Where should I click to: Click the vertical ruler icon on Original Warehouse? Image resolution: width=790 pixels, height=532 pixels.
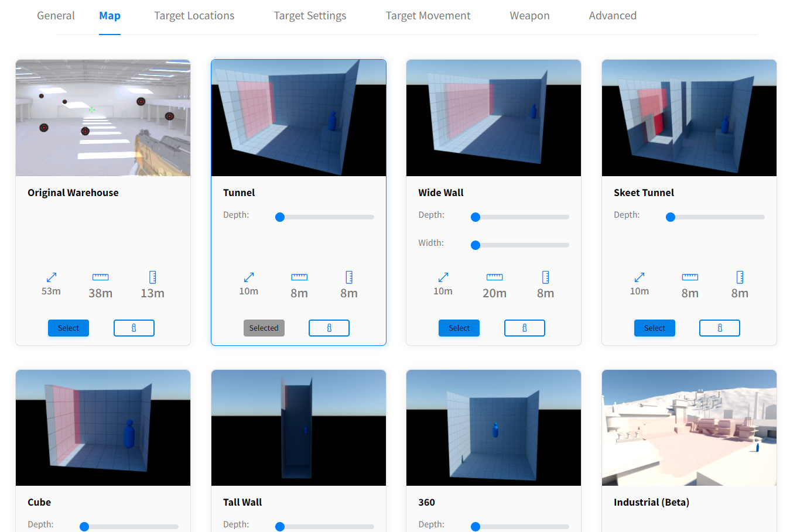coord(152,277)
